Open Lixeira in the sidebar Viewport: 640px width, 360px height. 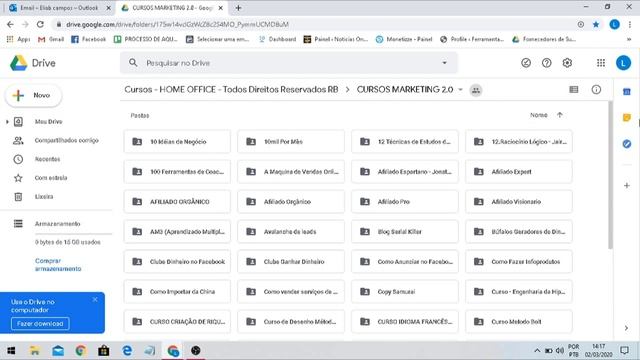click(x=44, y=197)
